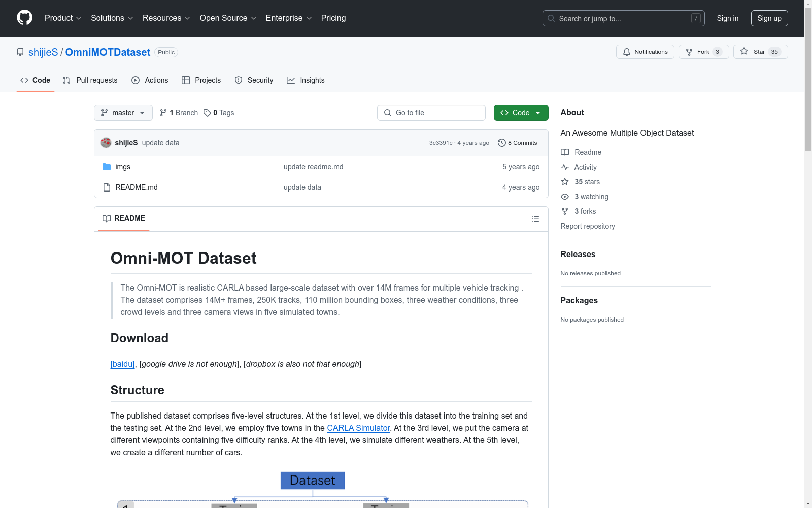
Task: Open the Projects tab
Action: click(x=201, y=80)
